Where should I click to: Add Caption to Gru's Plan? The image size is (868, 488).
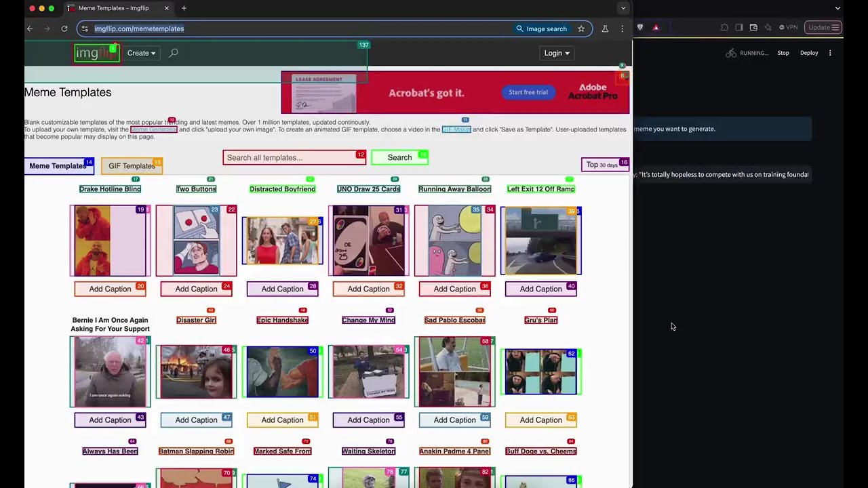pyautogui.click(x=540, y=420)
